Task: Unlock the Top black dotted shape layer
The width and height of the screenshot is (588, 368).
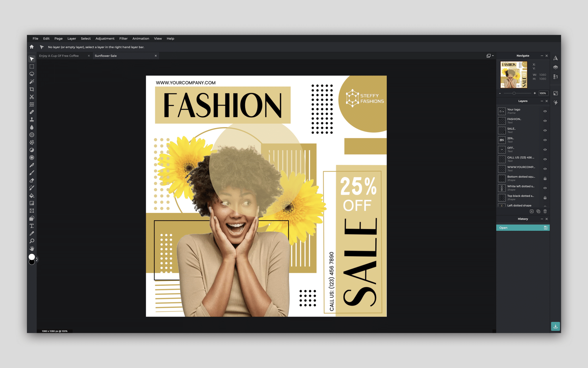Action: [x=545, y=198]
